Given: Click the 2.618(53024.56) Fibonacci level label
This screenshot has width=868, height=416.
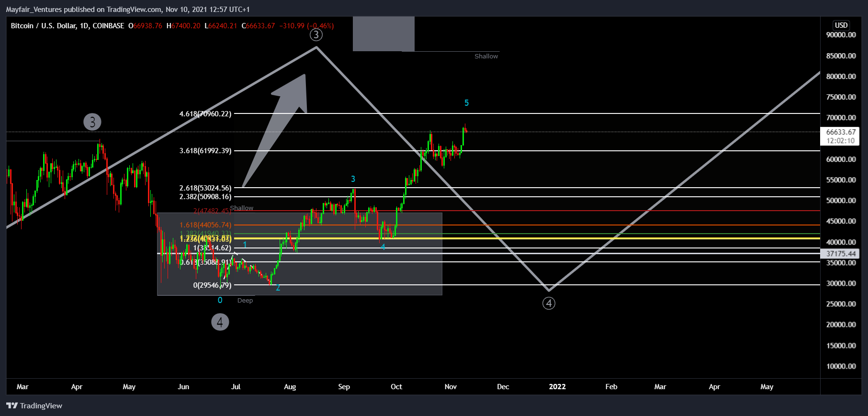Looking at the screenshot, I should [x=205, y=188].
